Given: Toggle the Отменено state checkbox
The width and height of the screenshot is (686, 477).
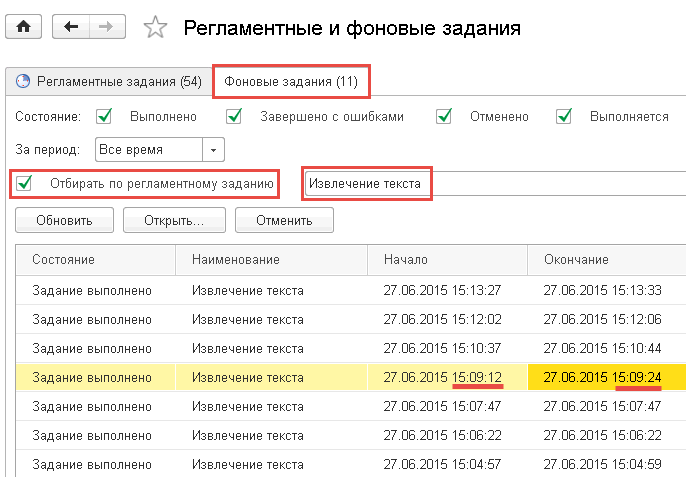Looking at the screenshot, I should (x=444, y=117).
